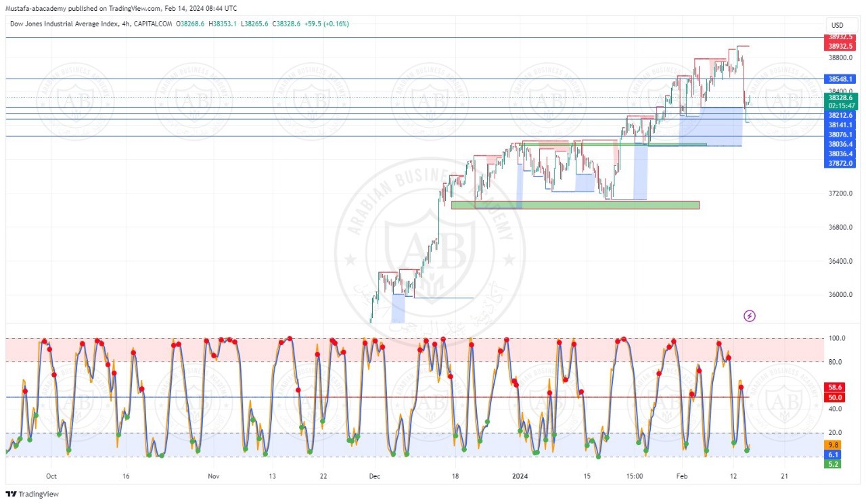Image resolution: width=866 pixels, height=504 pixels.
Task: Click the red 38932.5 price label
Action: [840, 46]
